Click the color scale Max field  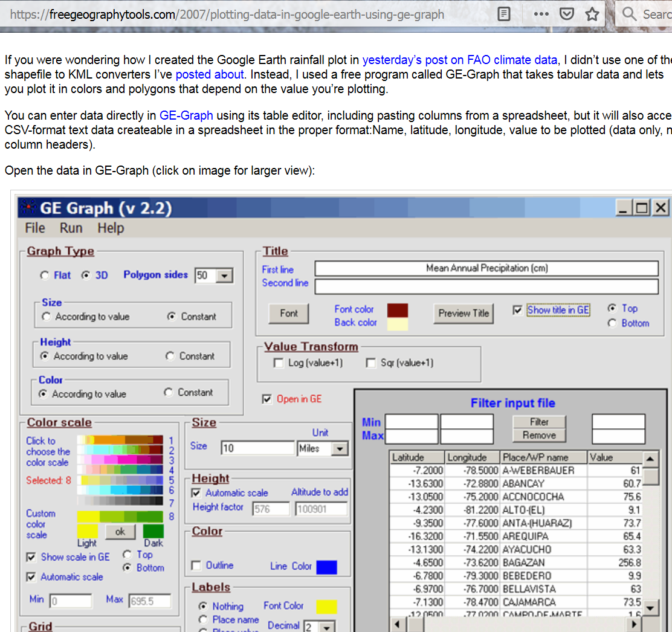[150, 601]
